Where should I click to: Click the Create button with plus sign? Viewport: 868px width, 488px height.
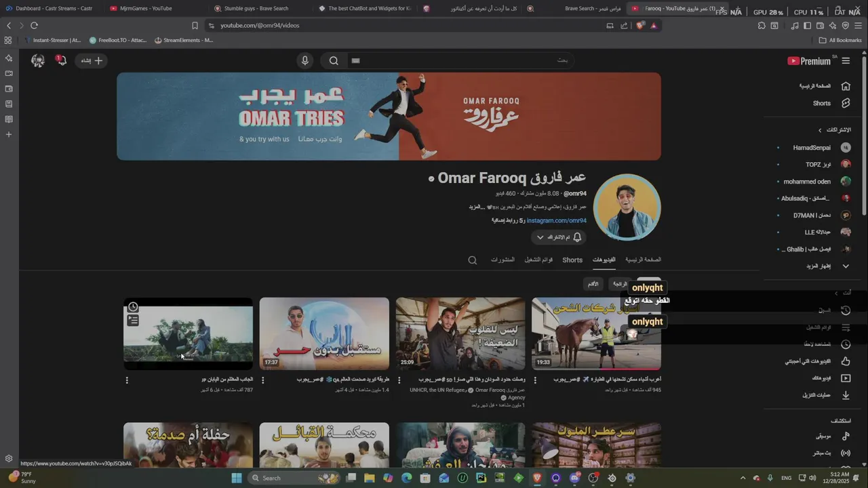pos(92,60)
